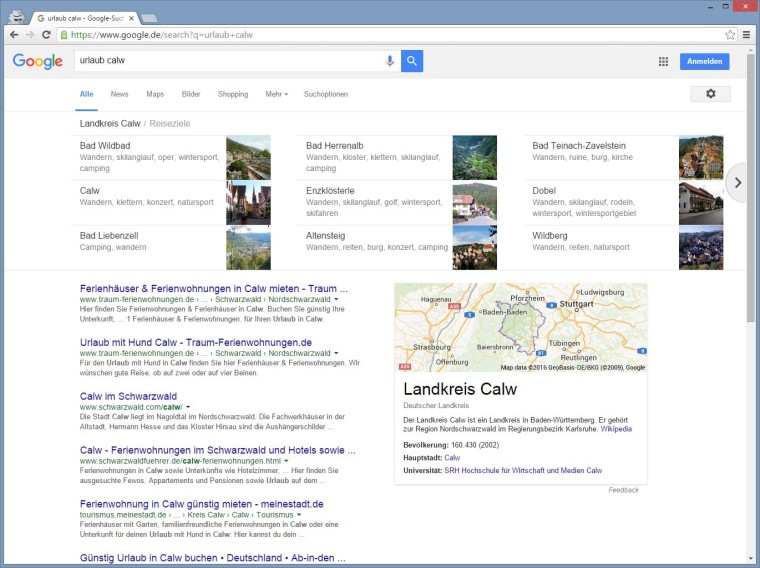
Task: Click the Google logo
Action: click(x=38, y=61)
